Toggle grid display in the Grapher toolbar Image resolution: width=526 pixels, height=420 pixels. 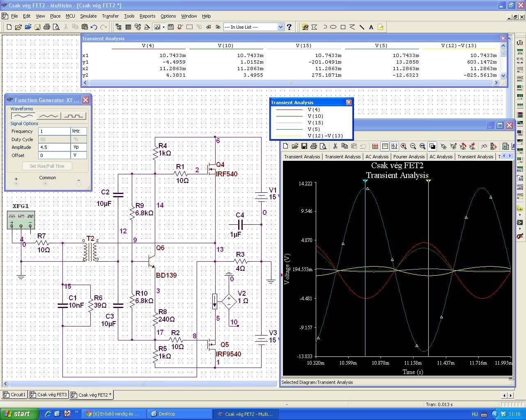click(375, 146)
